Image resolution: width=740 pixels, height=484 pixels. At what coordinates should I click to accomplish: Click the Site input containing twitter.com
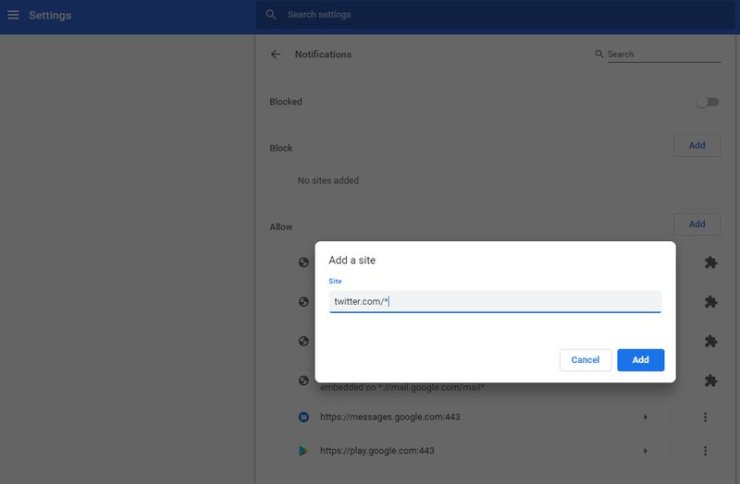(495, 301)
